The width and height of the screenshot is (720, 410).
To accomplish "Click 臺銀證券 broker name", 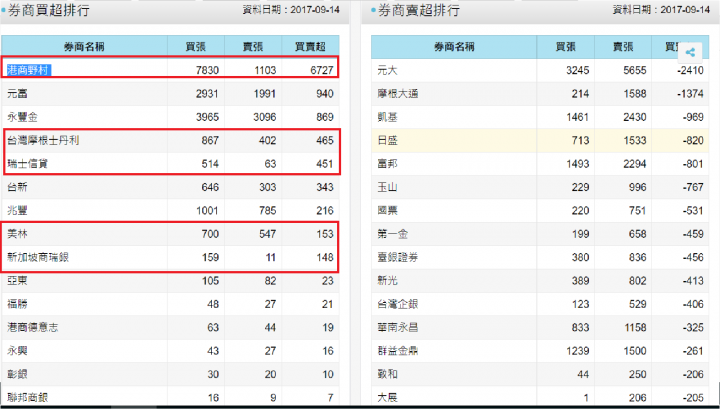I will click(398, 258).
